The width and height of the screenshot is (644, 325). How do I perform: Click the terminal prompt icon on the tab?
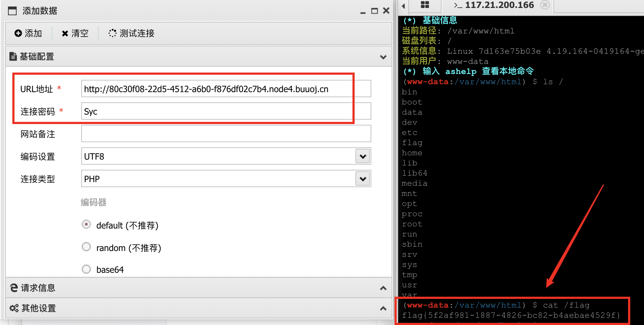pos(458,5)
